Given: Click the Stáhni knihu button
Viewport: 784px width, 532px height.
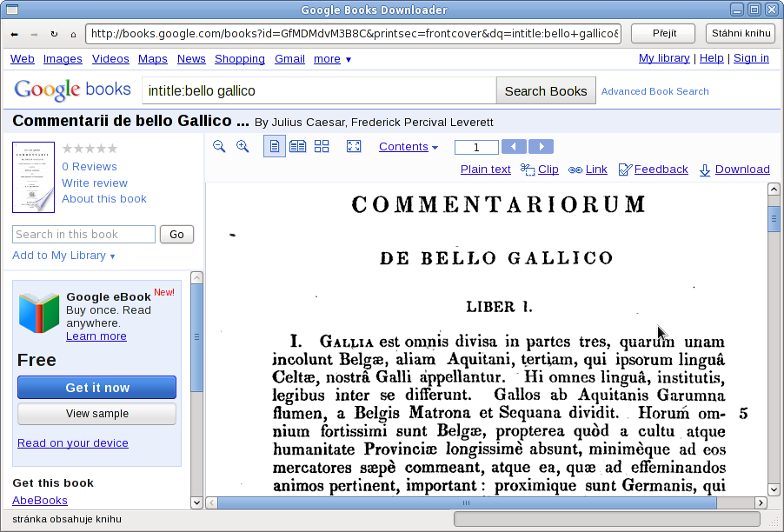Looking at the screenshot, I should (x=741, y=34).
